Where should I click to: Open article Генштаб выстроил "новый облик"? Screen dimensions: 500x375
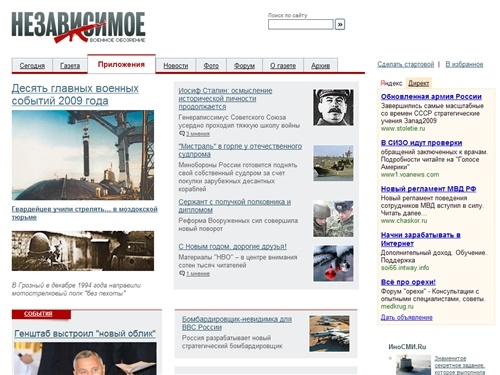(85, 333)
